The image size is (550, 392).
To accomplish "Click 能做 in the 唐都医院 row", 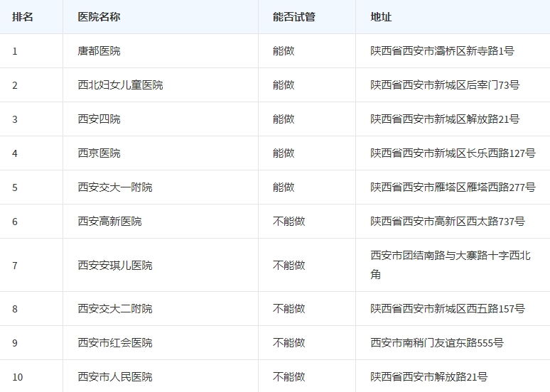I will (284, 51).
